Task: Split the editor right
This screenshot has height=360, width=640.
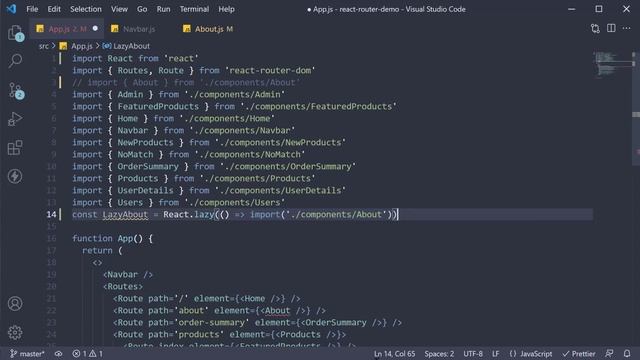Action: click(611, 28)
